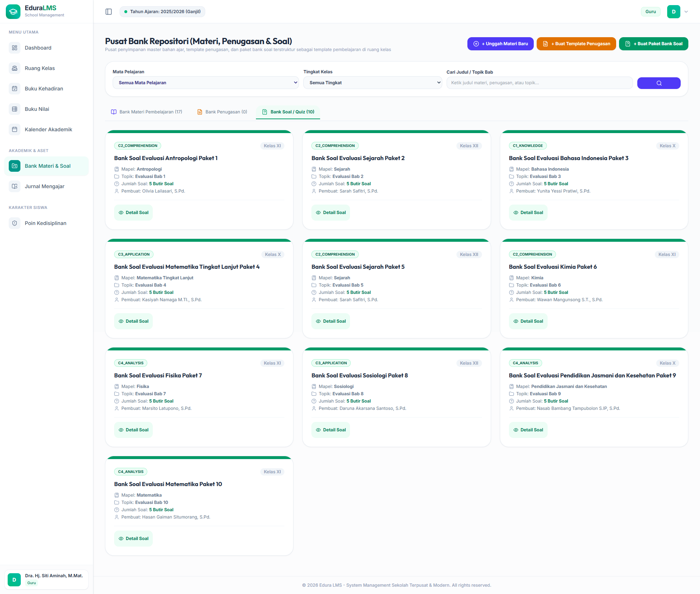The image size is (700, 594).
Task: Open Detail Soal for Kimia Paket 6
Action: (x=528, y=321)
